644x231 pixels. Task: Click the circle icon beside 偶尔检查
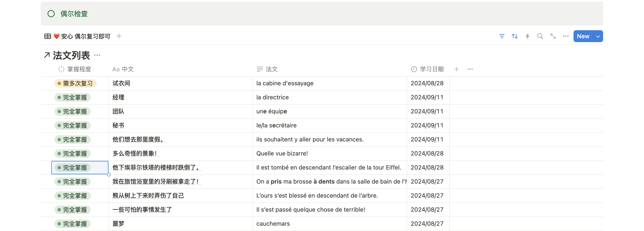[x=51, y=13]
